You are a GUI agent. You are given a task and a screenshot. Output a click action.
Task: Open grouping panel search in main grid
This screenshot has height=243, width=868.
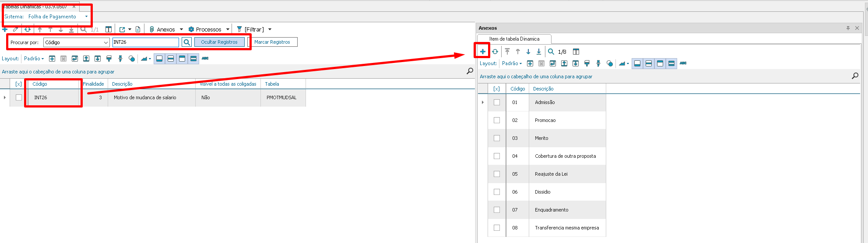pyautogui.click(x=470, y=71)
